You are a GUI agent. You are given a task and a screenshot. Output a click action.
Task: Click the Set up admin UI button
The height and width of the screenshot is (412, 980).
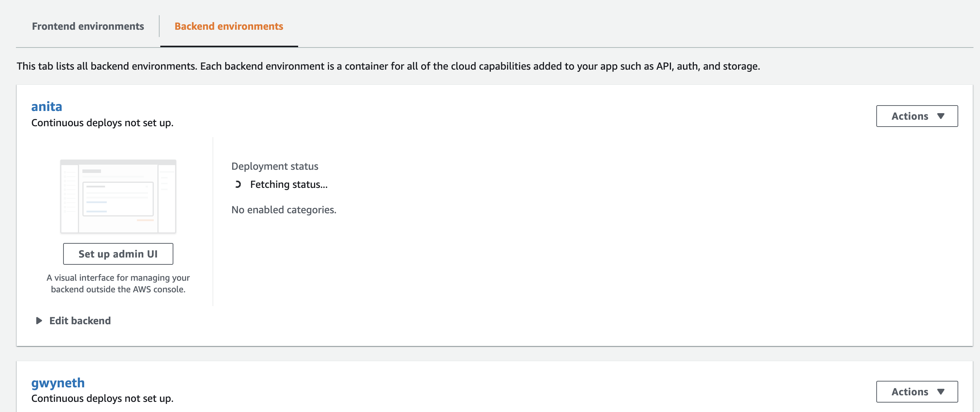coord(118,254)
